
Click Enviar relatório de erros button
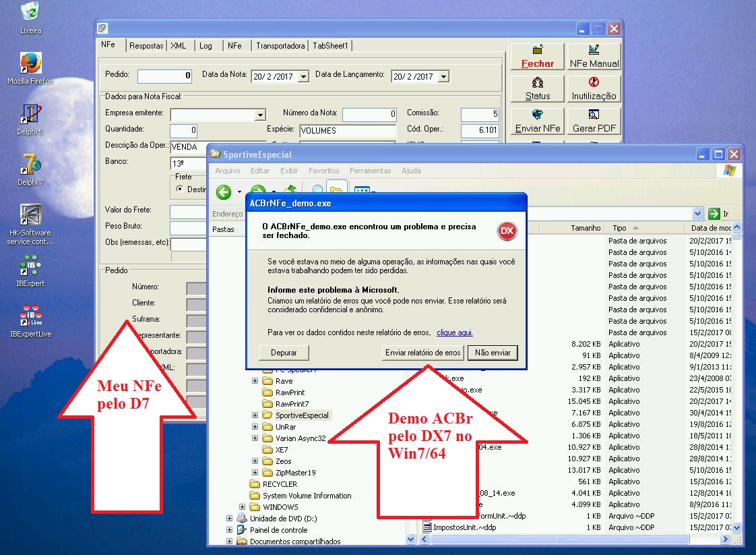click(423, 353)
